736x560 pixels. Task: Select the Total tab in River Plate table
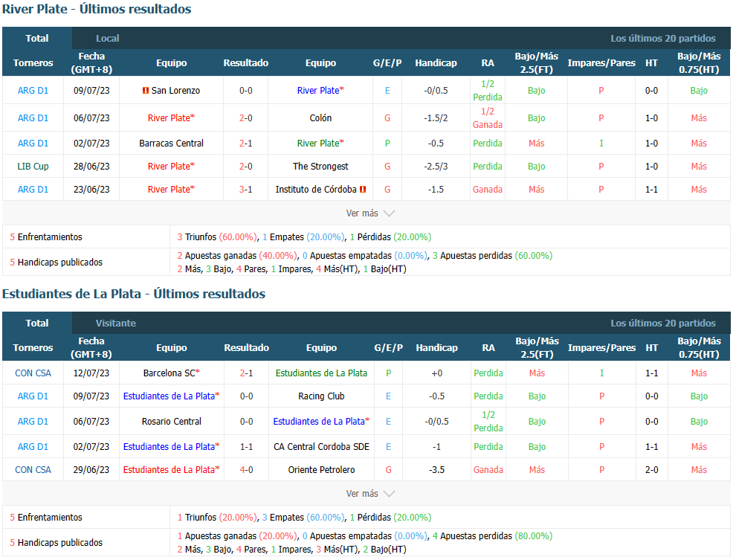tap(37, 39)
